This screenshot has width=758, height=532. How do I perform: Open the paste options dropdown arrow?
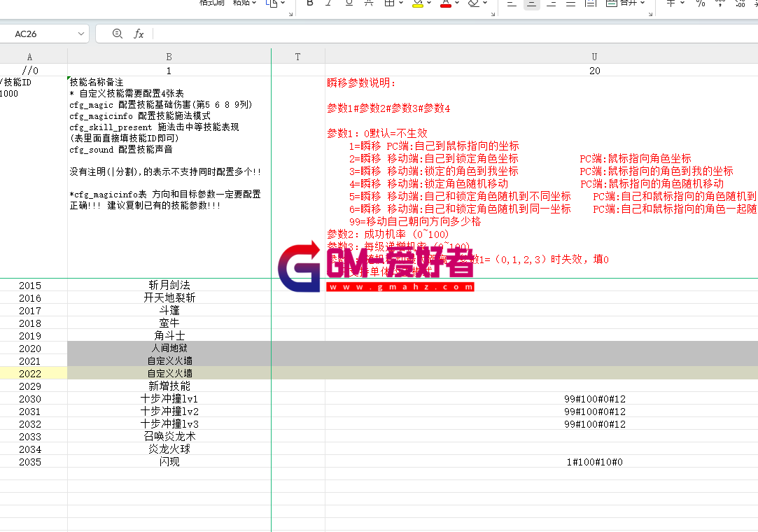pos(254,3)
